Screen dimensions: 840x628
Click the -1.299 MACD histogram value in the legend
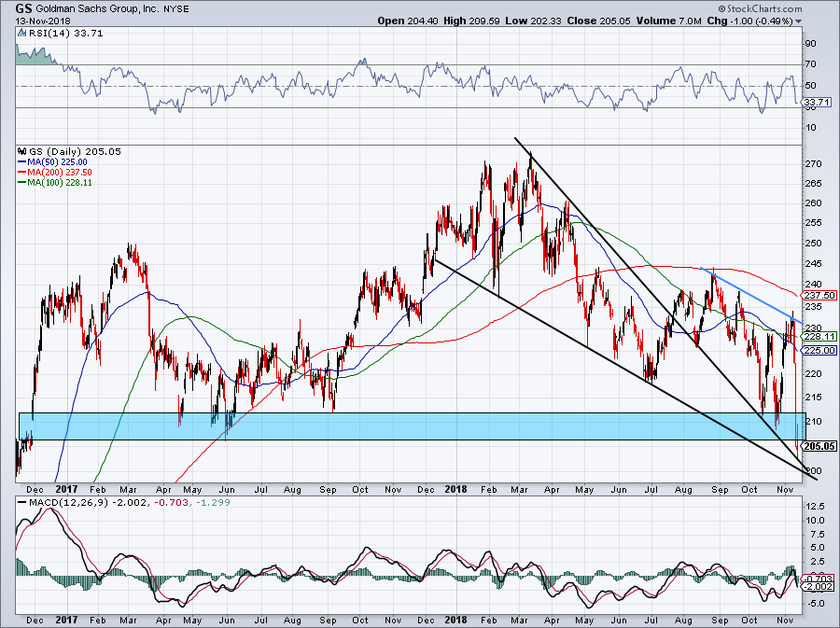213,503
